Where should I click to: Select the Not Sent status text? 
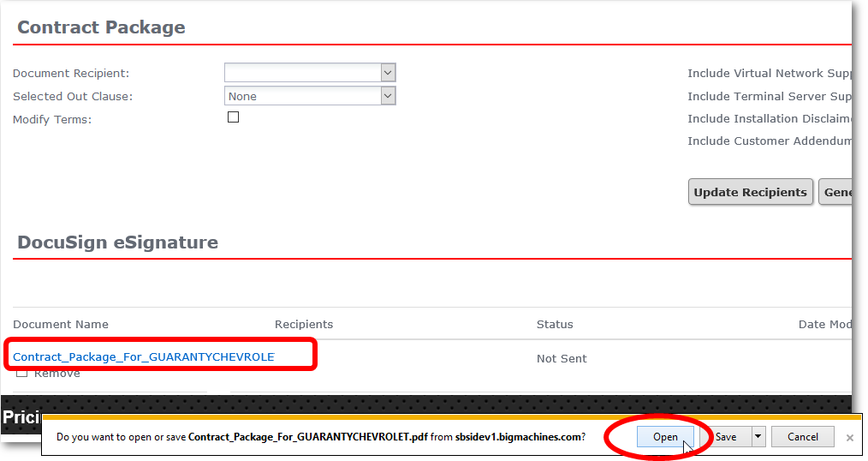pyautogui.click(x=562, y=358)
